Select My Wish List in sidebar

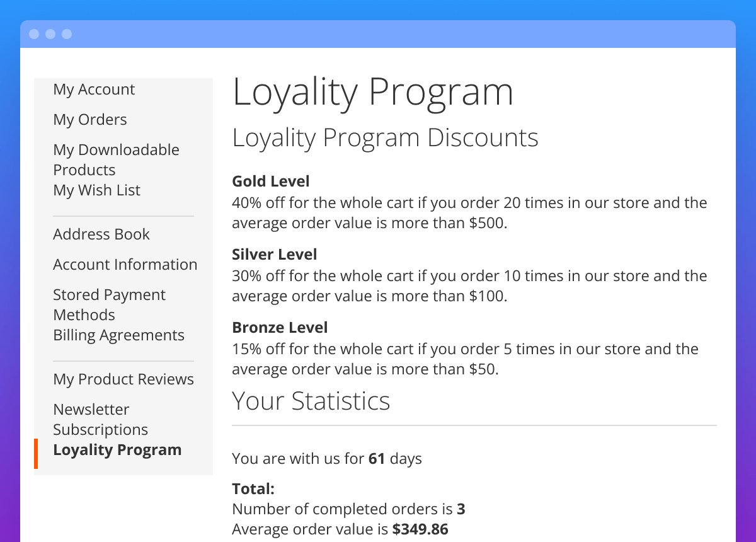click(x=96, y=190)
